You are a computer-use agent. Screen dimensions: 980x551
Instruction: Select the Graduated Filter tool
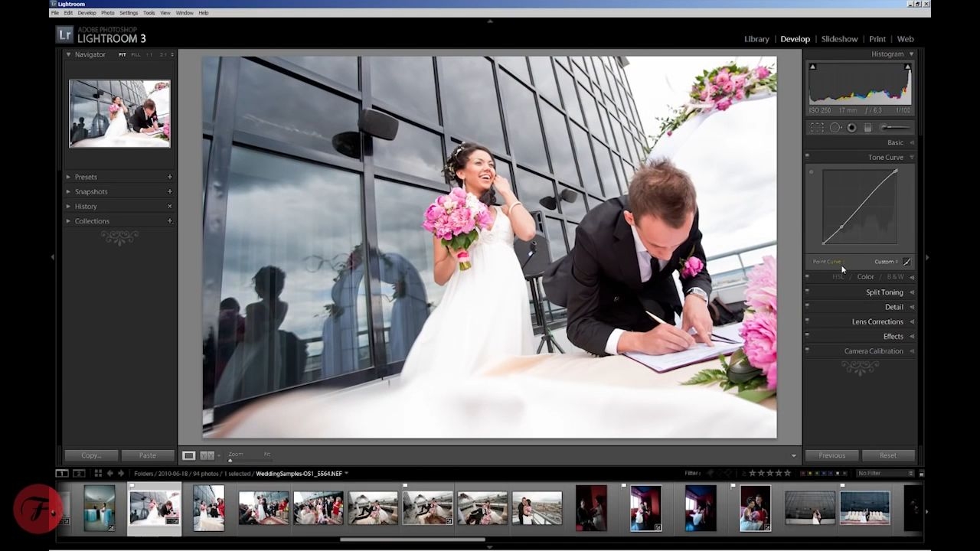tap(867, 128)
